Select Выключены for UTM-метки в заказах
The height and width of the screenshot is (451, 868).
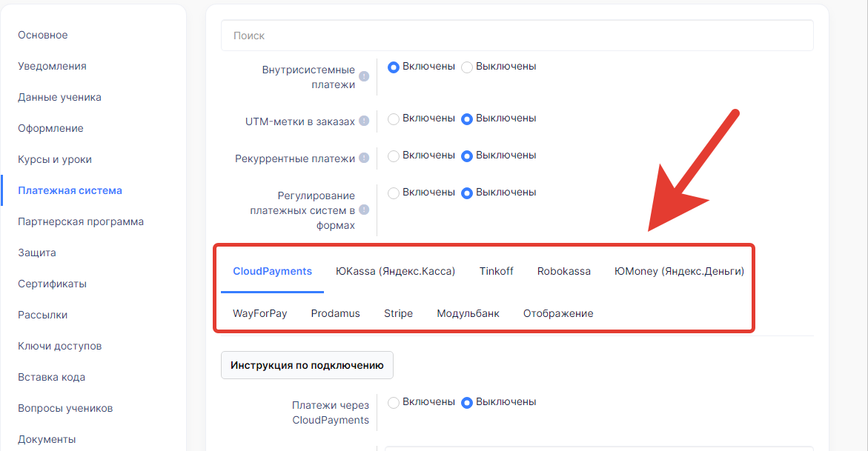[467, 119]
